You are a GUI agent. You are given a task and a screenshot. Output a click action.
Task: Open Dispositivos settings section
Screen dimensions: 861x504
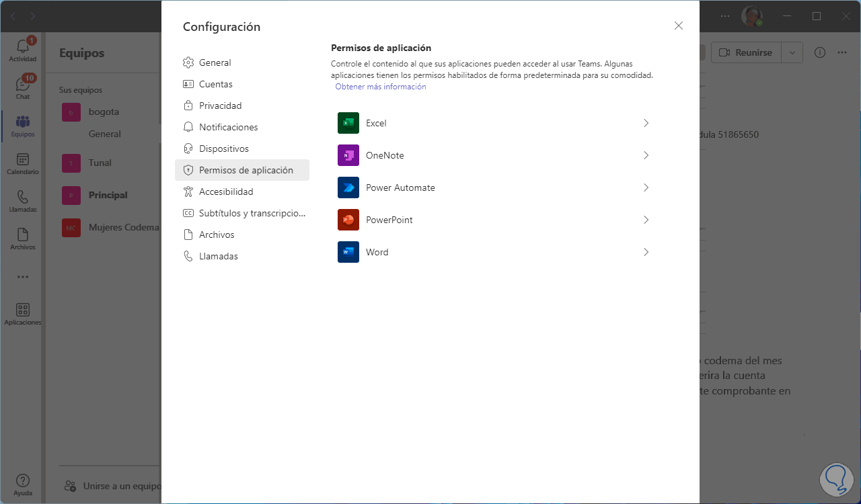[x=223, y=149]
